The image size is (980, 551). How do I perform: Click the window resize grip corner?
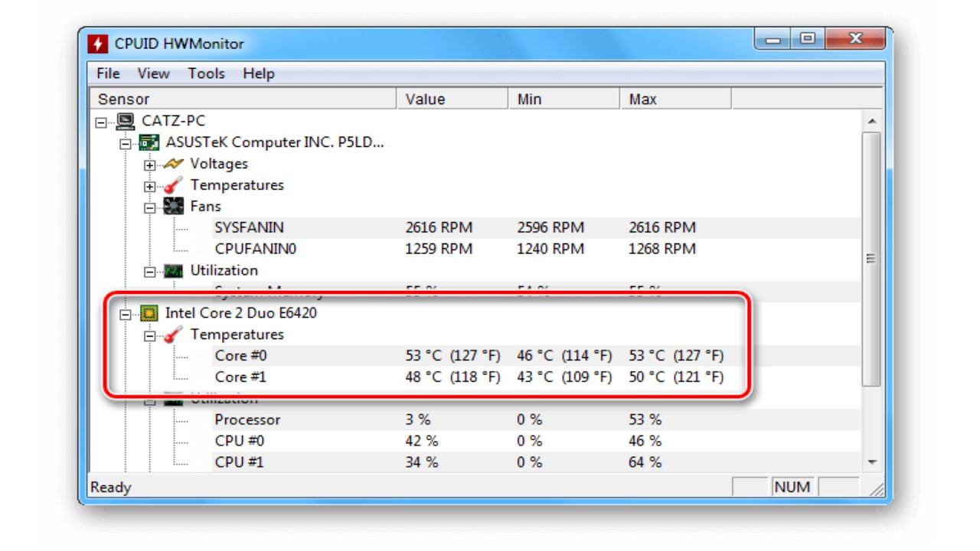point(878,490)
